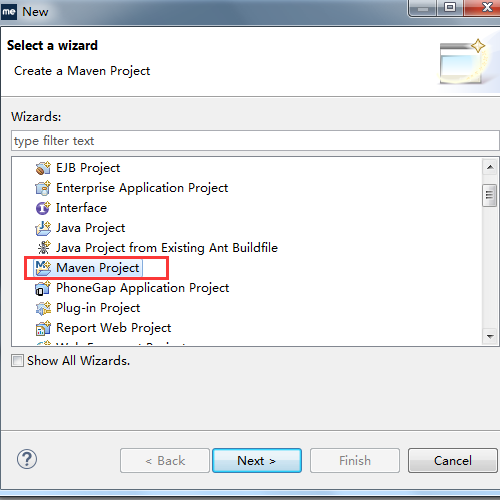Click the Next button
500x500 pixels.
(x=257, y=461)
